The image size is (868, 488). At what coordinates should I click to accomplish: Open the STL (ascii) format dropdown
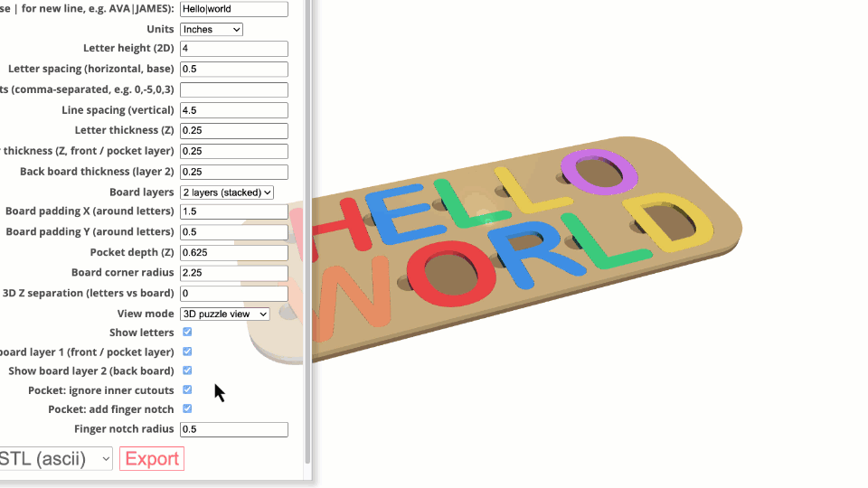point(54,458)
